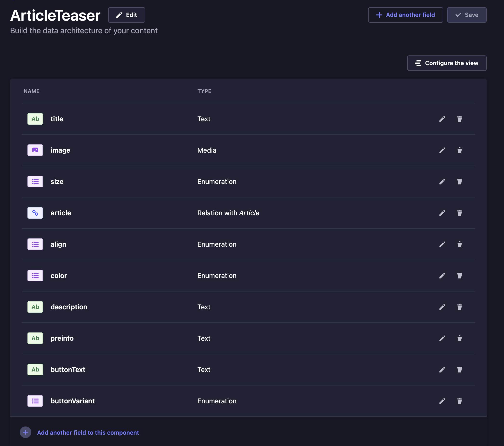Click the Ab text icon beside title
The width and height of the screenshot is (504, 446).
(35, 119)
